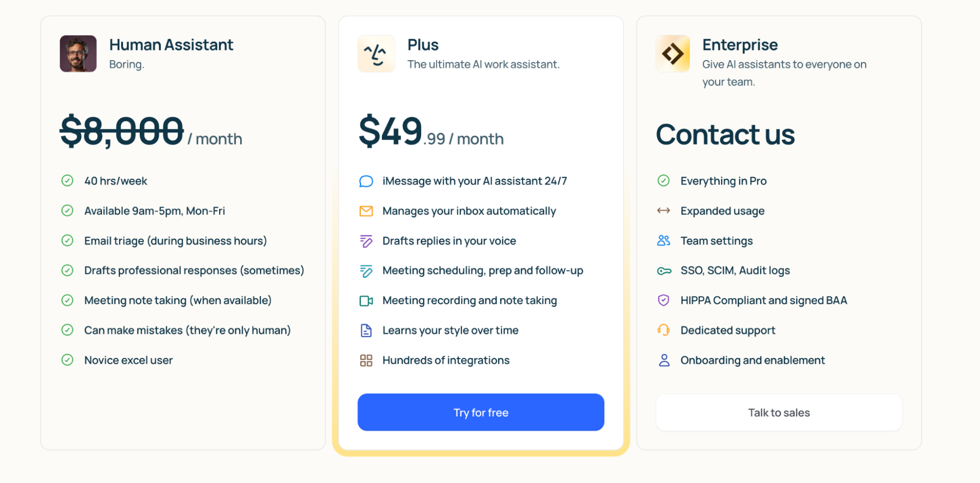Select the Enterprise code brackets icon
Screen dimensions: 980x483
point(673,53)
